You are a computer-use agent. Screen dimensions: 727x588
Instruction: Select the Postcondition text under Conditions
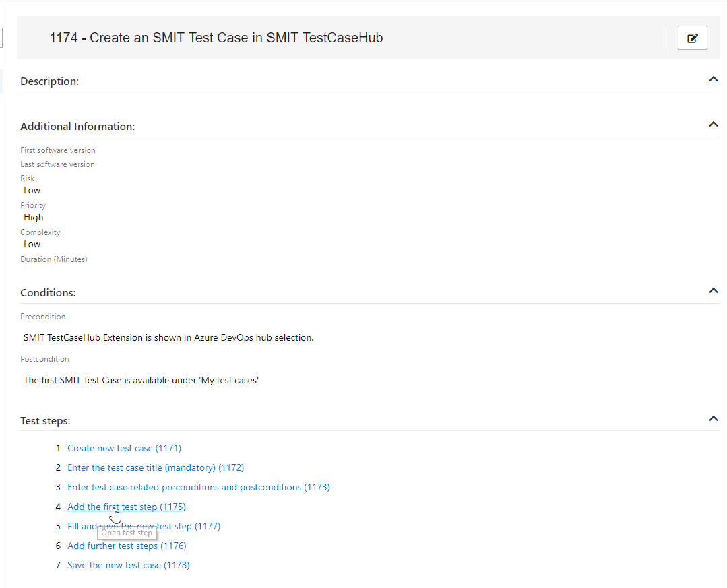141,379
